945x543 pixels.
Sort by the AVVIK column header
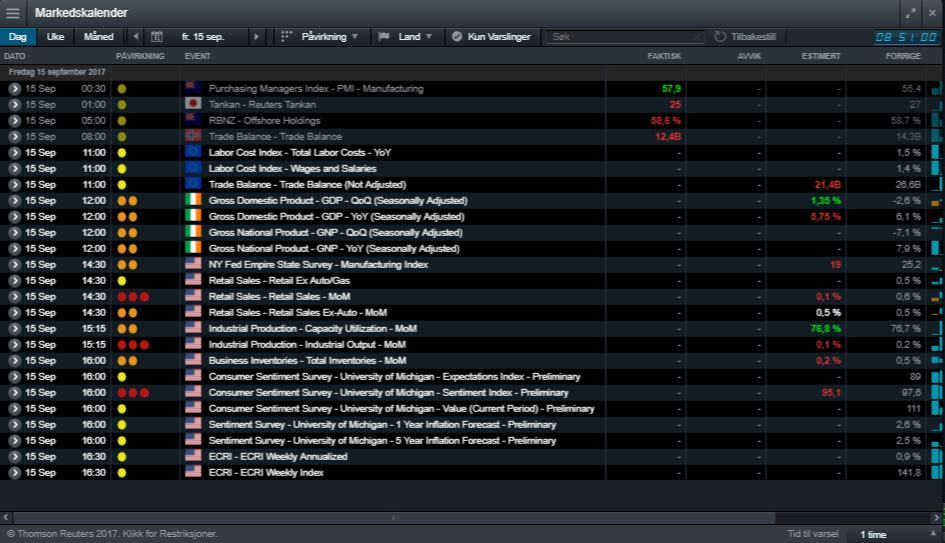[x=749, y=56]
